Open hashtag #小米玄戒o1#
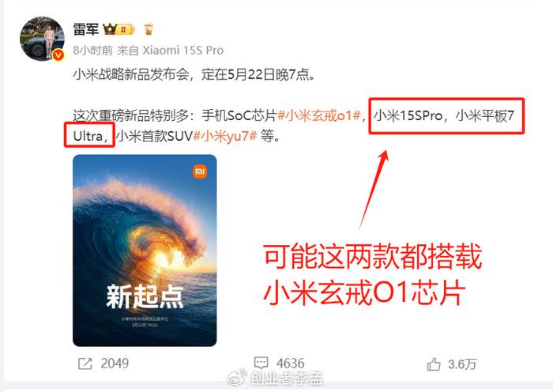This screenshot has height=392, width=553. 319,115
